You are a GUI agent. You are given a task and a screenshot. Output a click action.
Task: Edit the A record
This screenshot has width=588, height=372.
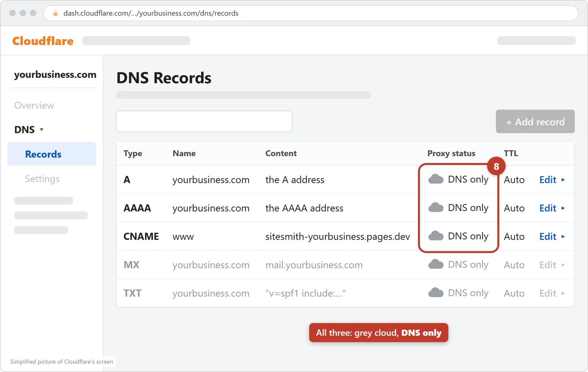click(548, 180)
